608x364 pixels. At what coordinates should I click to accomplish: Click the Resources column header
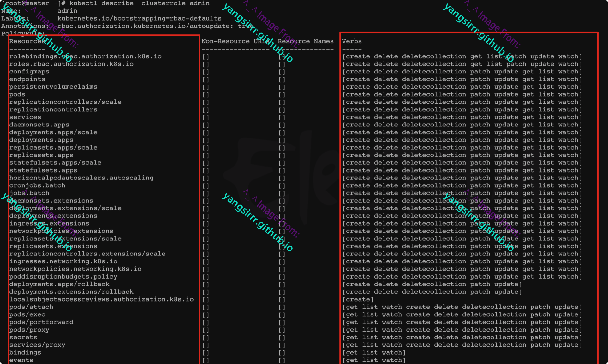27,41
